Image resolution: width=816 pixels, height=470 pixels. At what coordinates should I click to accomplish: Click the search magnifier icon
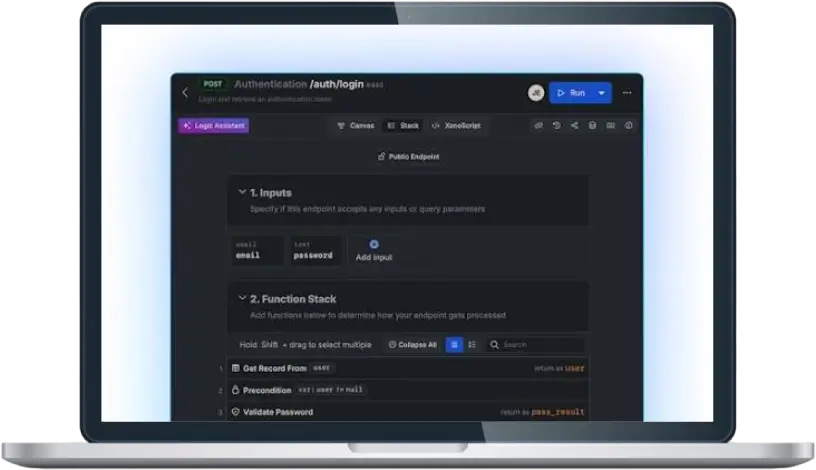[494, 345]
